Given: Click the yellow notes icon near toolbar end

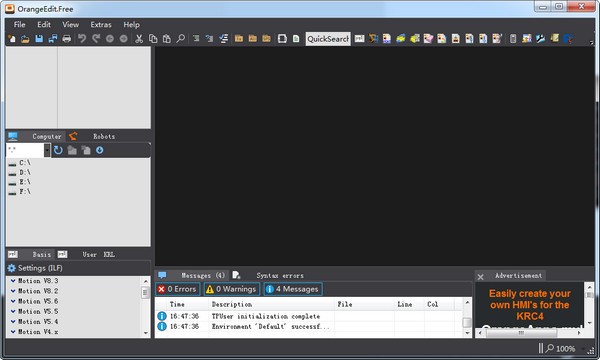Looking at the screenshot, I should coord(554,38).
